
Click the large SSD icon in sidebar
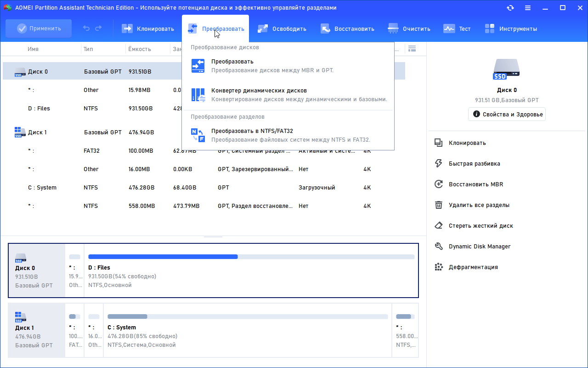pos(507,69)
